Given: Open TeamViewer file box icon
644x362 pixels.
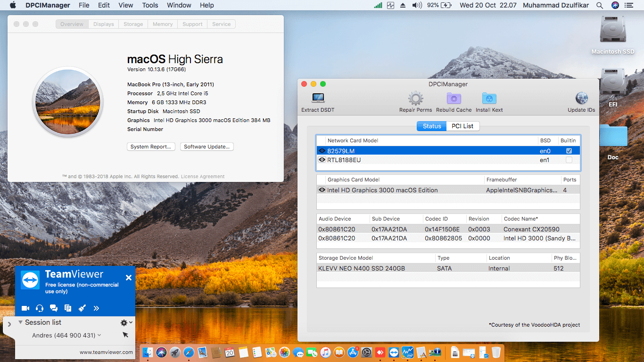Looking at the screenshot, I should 68,308.
